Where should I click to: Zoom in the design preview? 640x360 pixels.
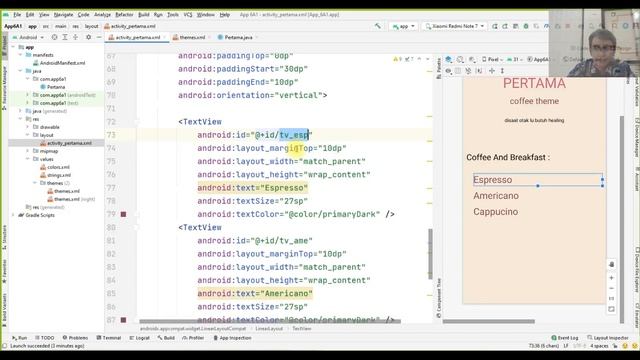click(611, 278)
